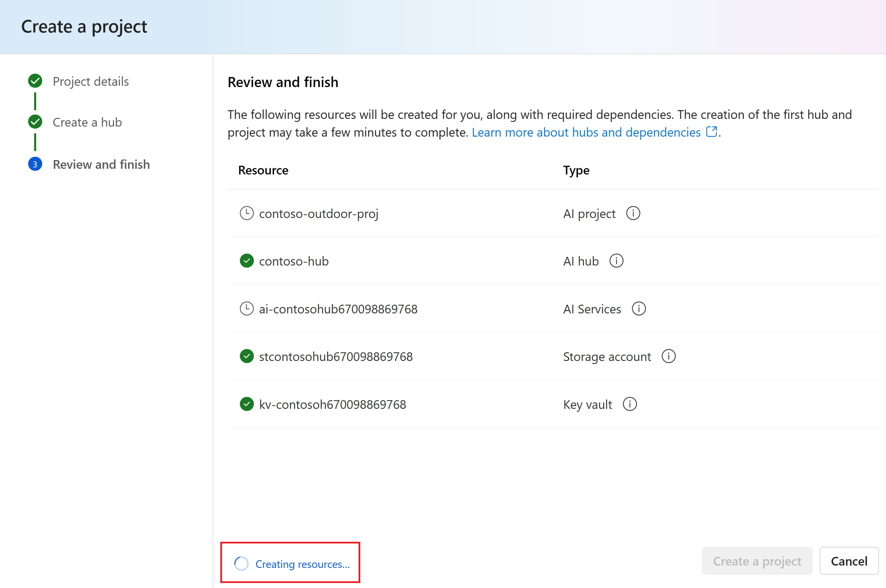Click the Project details completed step indicator

point(35,81)
